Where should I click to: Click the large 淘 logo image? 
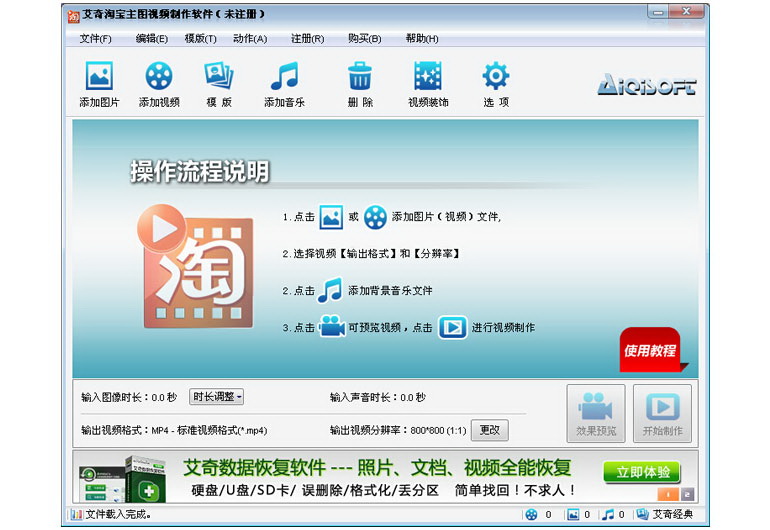click(195, 266)
